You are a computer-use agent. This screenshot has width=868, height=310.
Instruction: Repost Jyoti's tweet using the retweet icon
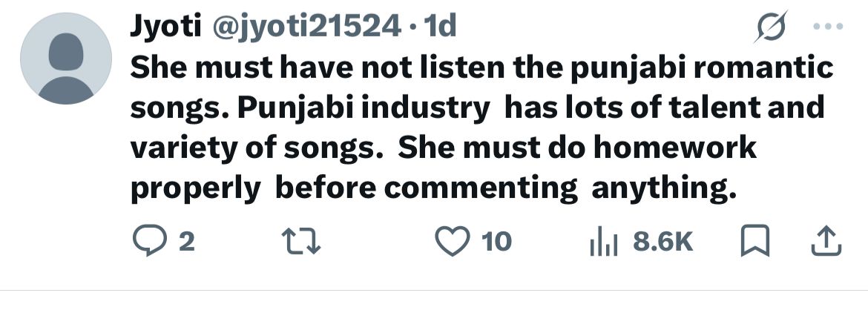point(303,241)
